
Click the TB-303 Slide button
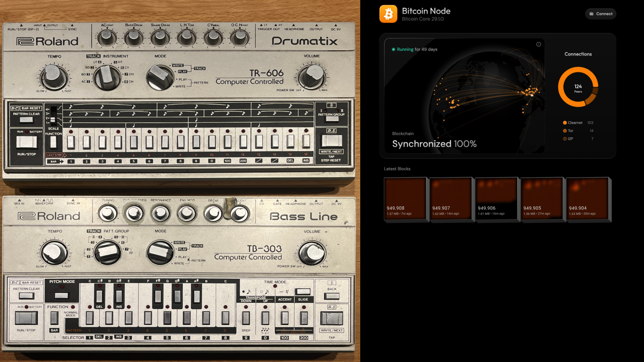point(303,292)
